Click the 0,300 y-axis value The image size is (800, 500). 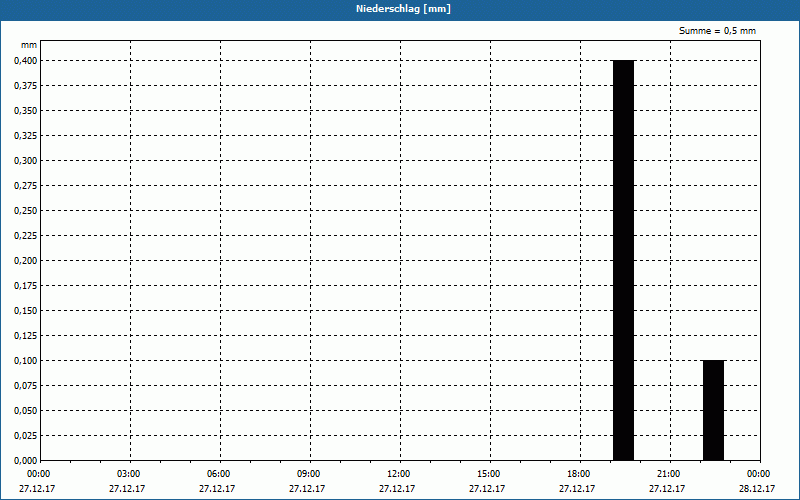point(26,161)
